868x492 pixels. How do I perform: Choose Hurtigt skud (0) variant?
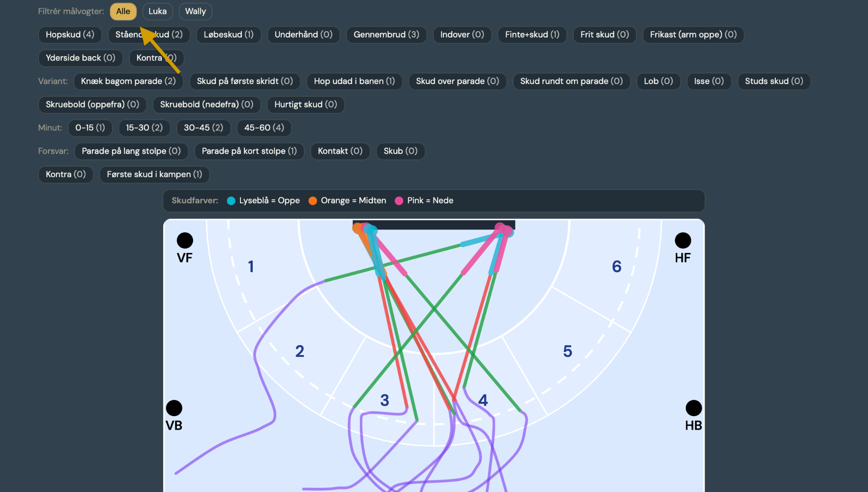point(306,104)
